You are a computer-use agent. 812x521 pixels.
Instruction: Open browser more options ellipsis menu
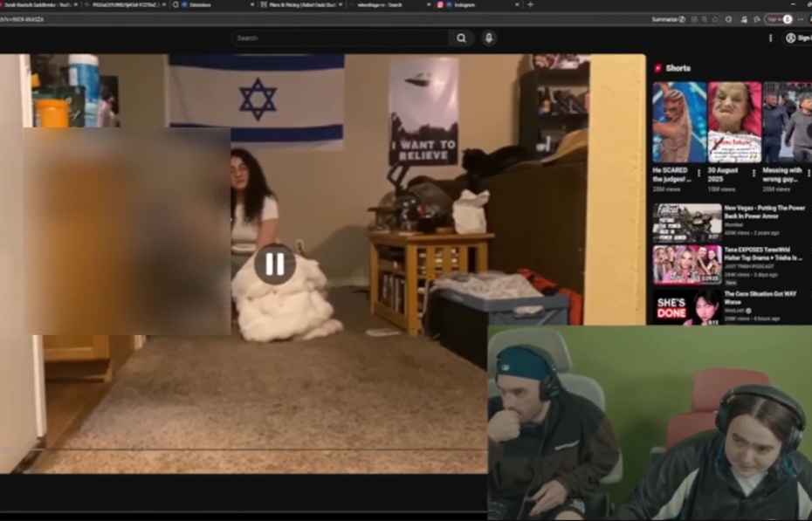click(800, 19)
